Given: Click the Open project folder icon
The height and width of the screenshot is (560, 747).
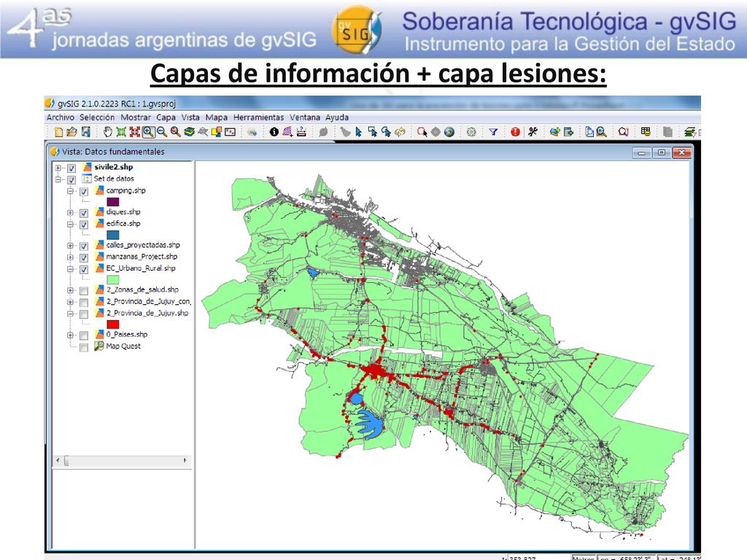Looking at the screenshot, I should [72, 132].
